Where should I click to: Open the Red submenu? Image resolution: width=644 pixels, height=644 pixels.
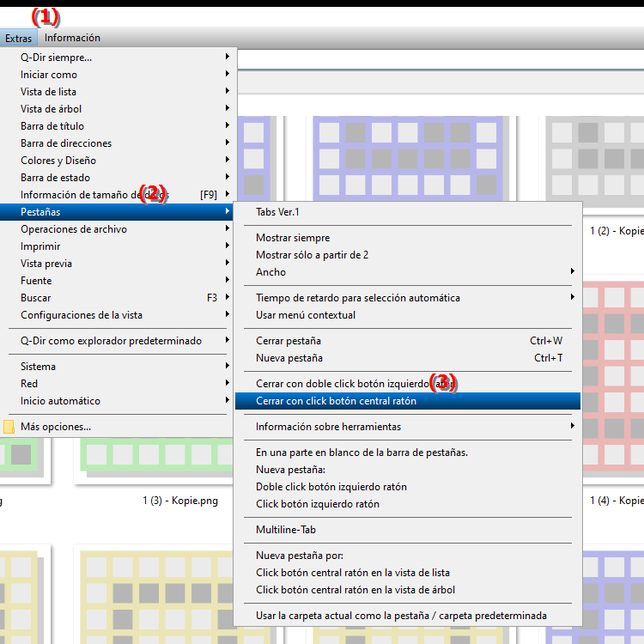point(117,384)
